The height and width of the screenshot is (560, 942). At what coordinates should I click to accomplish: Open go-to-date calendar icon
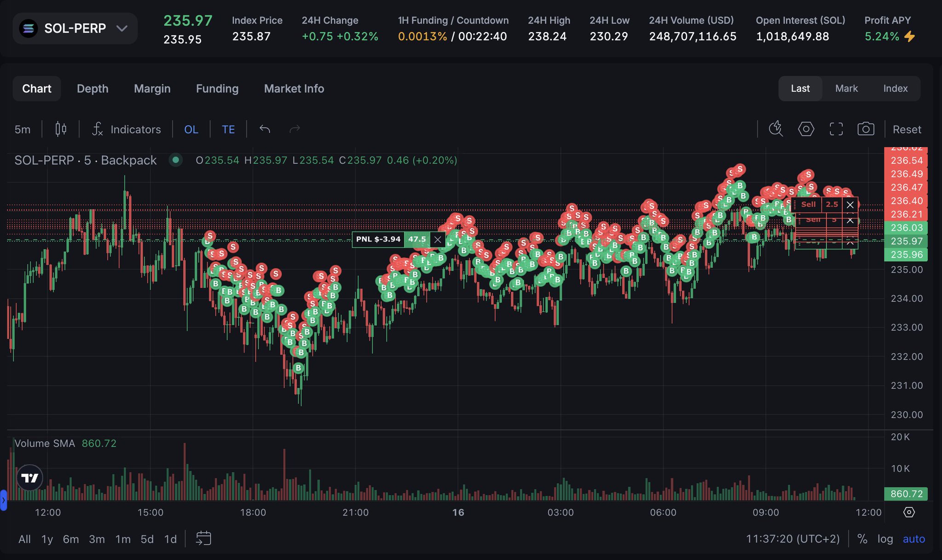pos(203,538)
